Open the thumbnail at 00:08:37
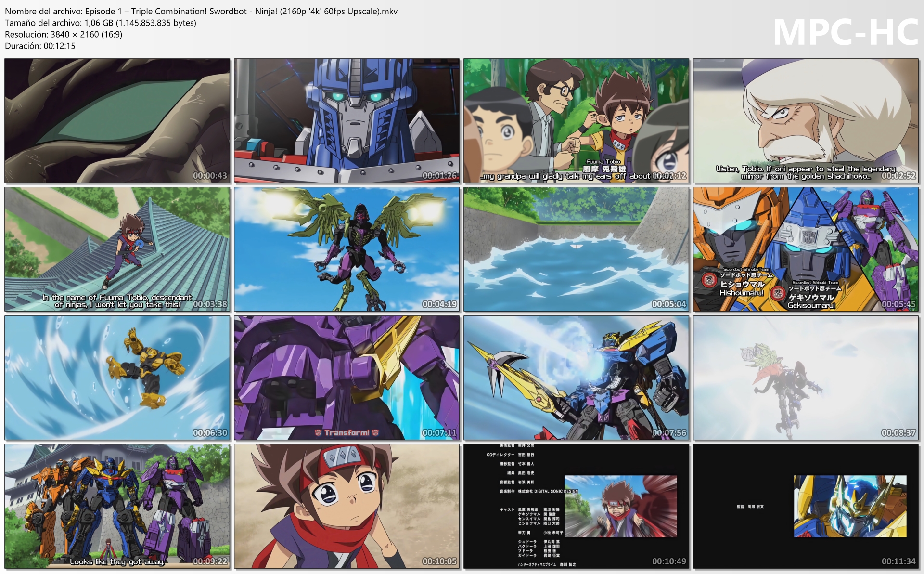Image resolution: width=924 pixels, height=574 pixels. (806, 378)
